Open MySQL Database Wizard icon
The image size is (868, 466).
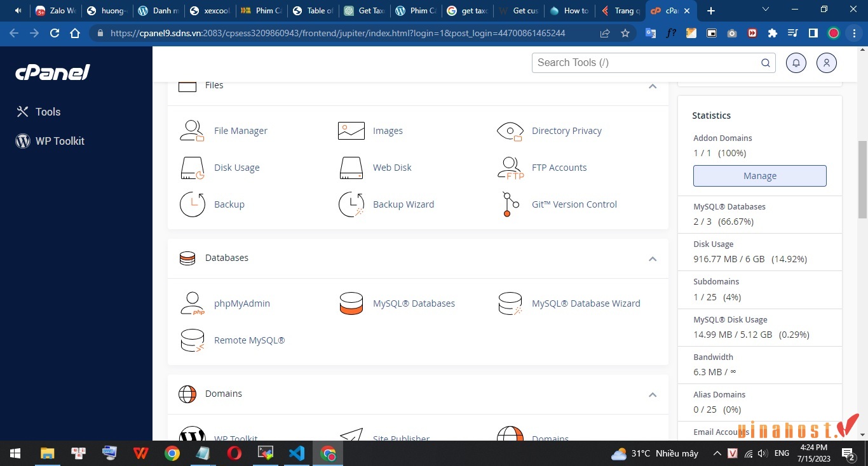(x=510, y=303)
